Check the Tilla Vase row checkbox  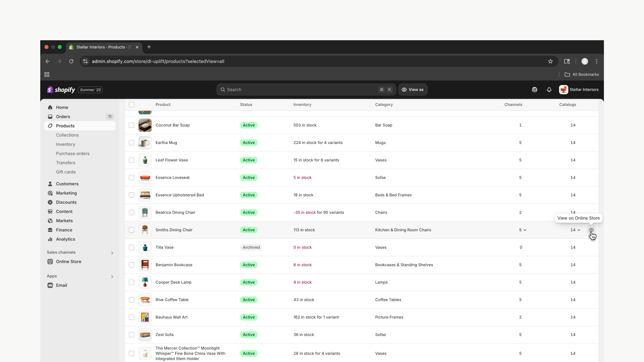[x=132, y=247]
